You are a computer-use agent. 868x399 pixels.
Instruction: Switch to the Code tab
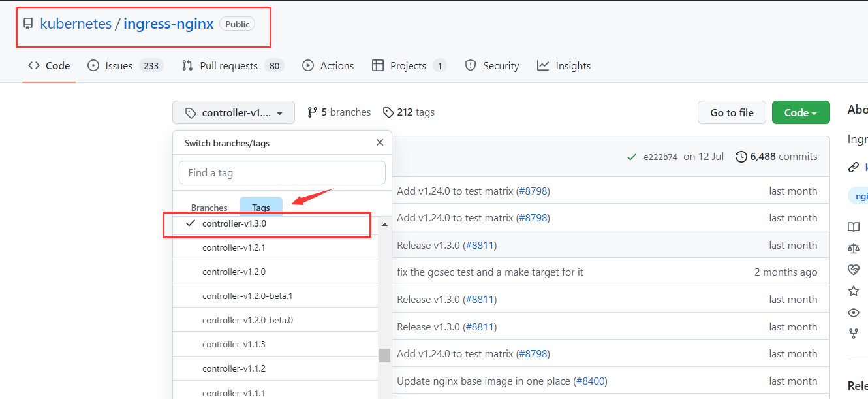click(49, 65)
